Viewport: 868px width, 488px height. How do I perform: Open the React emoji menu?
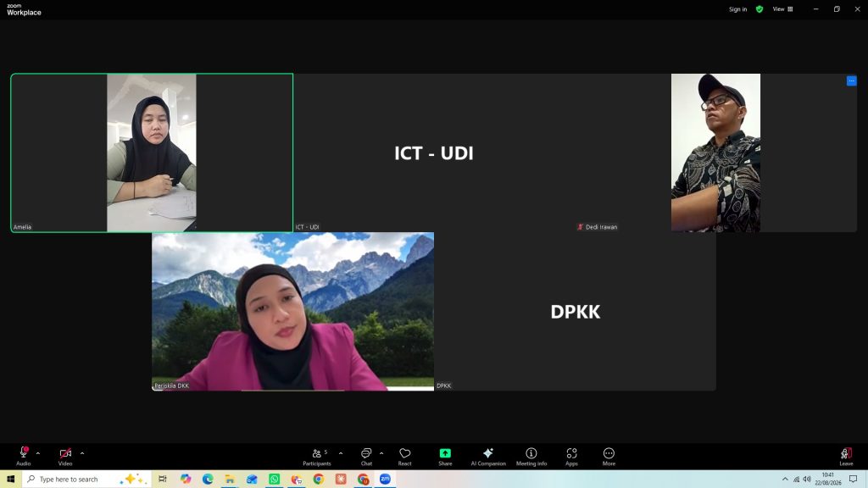pyautogui.click(x=404, y=457)
